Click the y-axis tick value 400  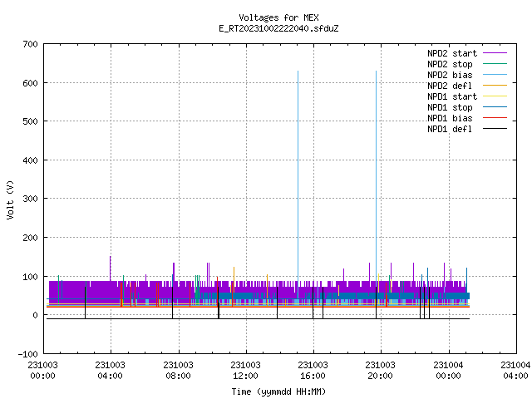pyautogui.click(x=30, y=160)
